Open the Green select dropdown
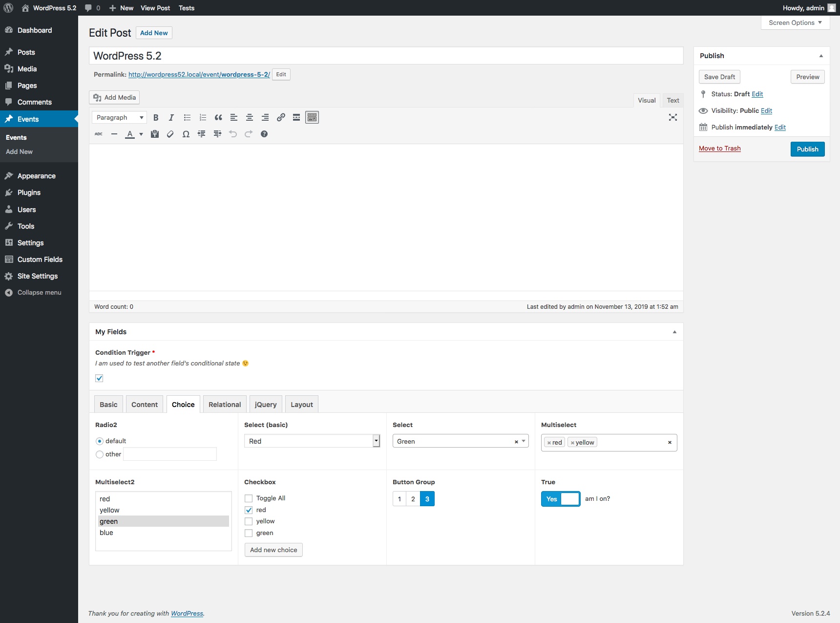 pyautogui.click(x=461, y=441)
